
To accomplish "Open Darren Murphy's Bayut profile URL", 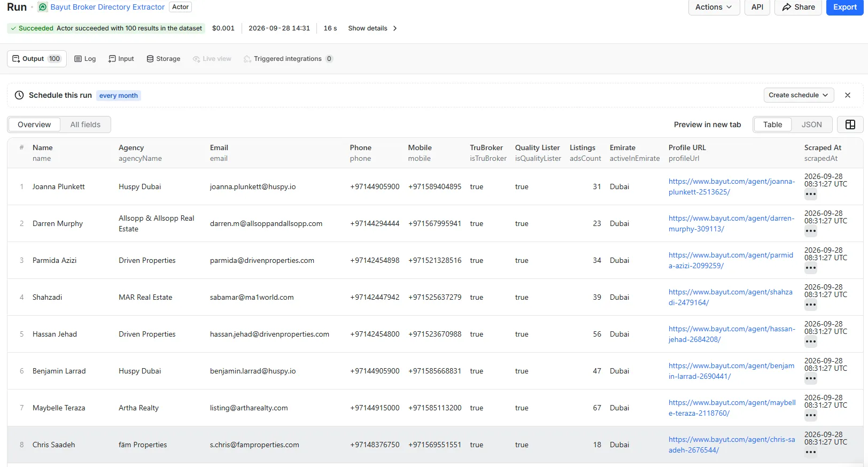I will click(732, 223).
